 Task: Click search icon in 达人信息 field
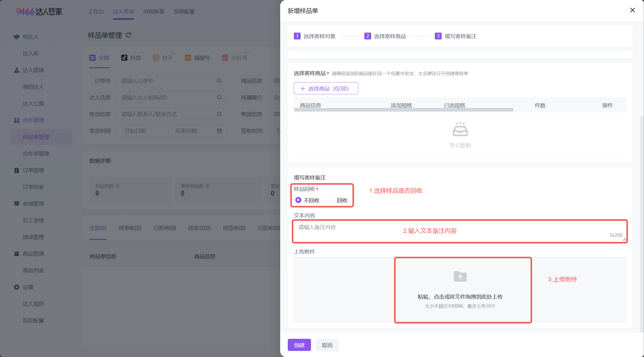pyautogui.click(x=219, y=97)
